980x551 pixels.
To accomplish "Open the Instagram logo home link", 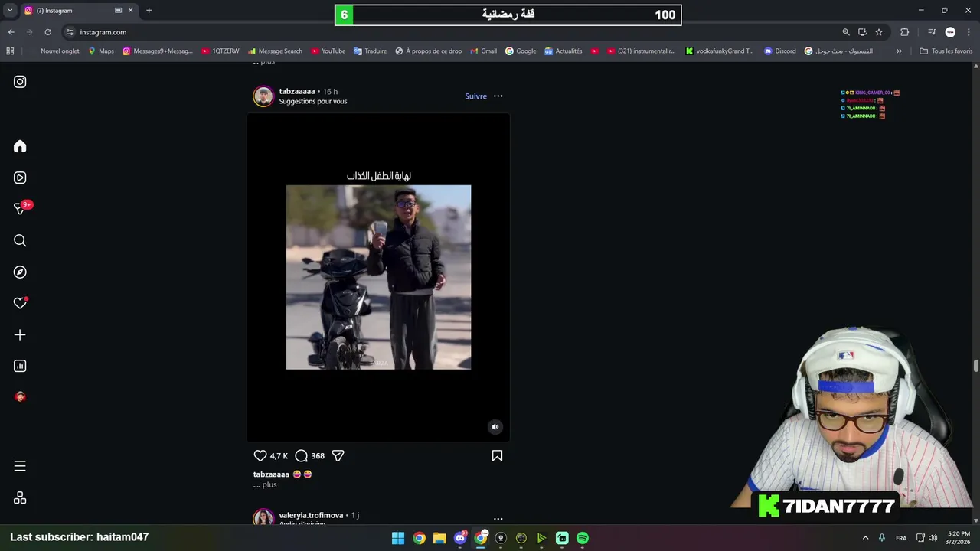I will point(20,82).
